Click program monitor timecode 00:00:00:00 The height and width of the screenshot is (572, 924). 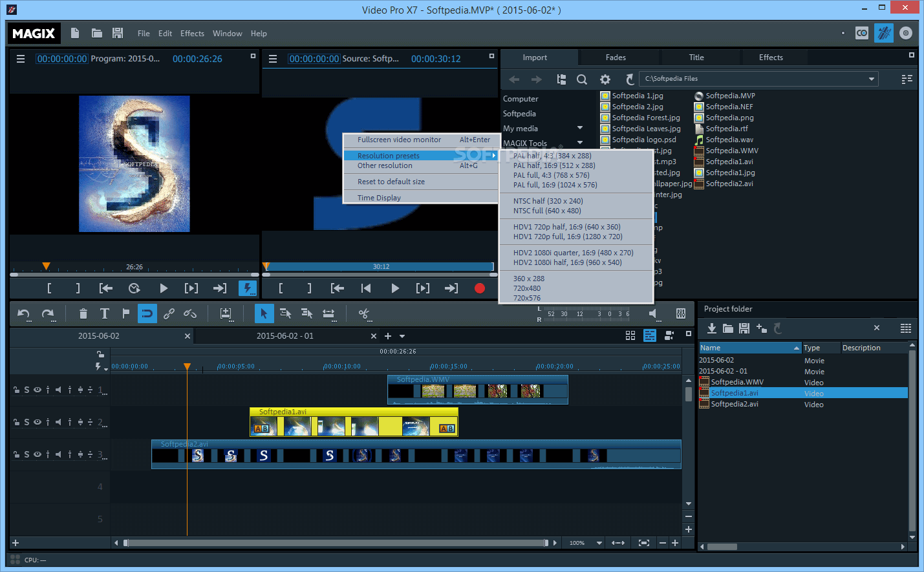pyautogui.click(x=62, y=59)
